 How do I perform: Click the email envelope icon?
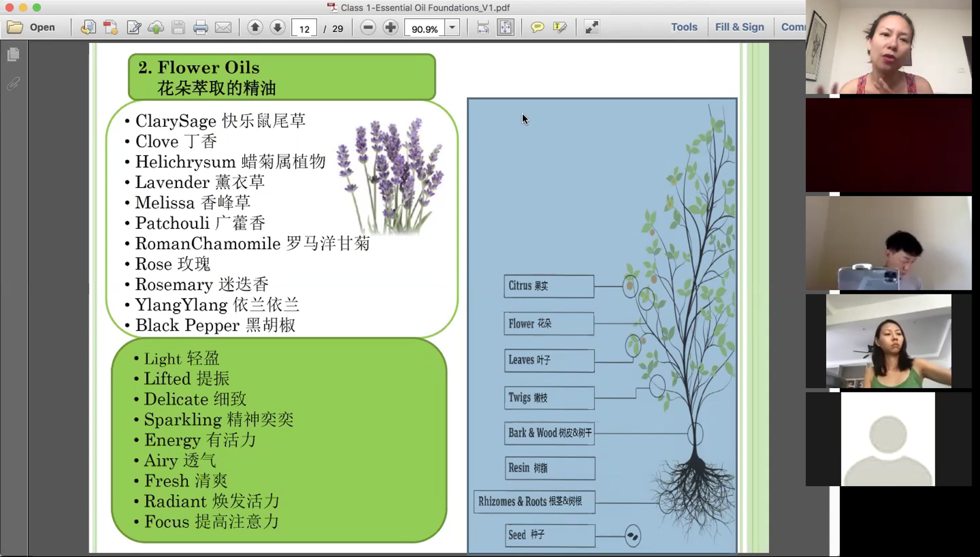(223, 27)
